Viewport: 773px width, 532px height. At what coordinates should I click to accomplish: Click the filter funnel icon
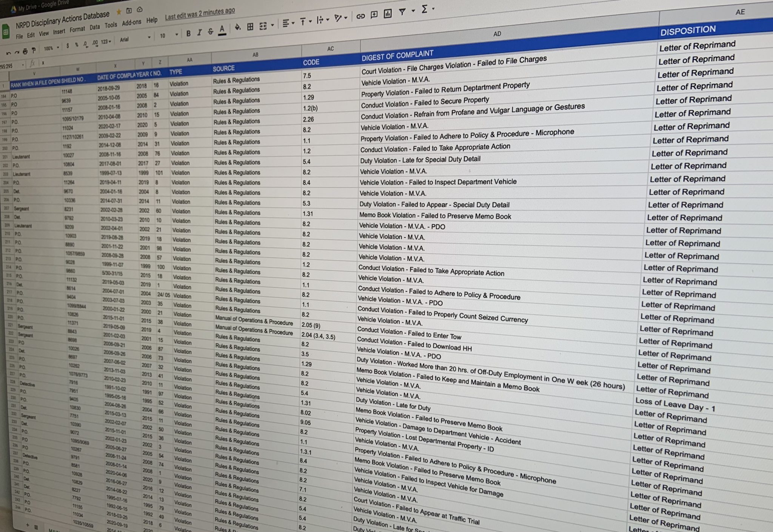(402, 12)
